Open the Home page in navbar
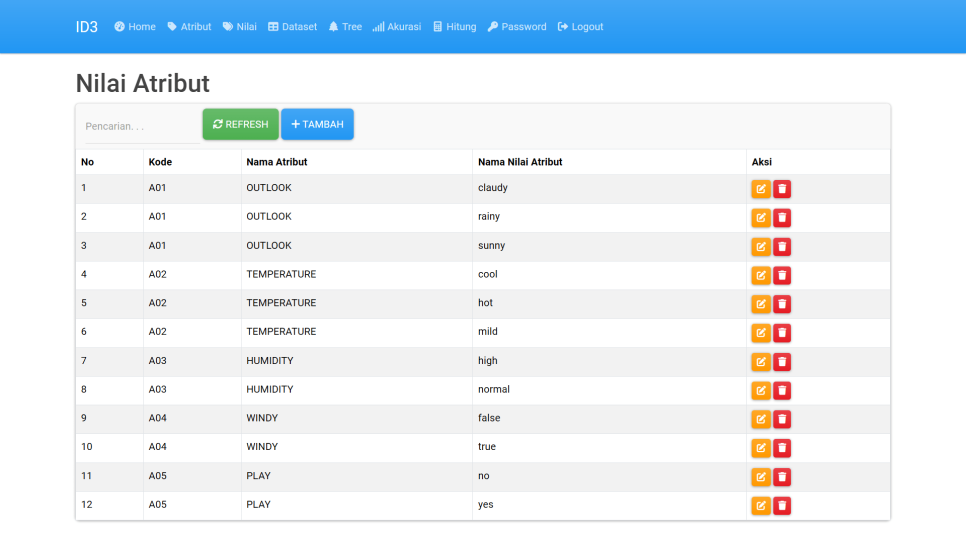966x543 pixels. [135, 27]
